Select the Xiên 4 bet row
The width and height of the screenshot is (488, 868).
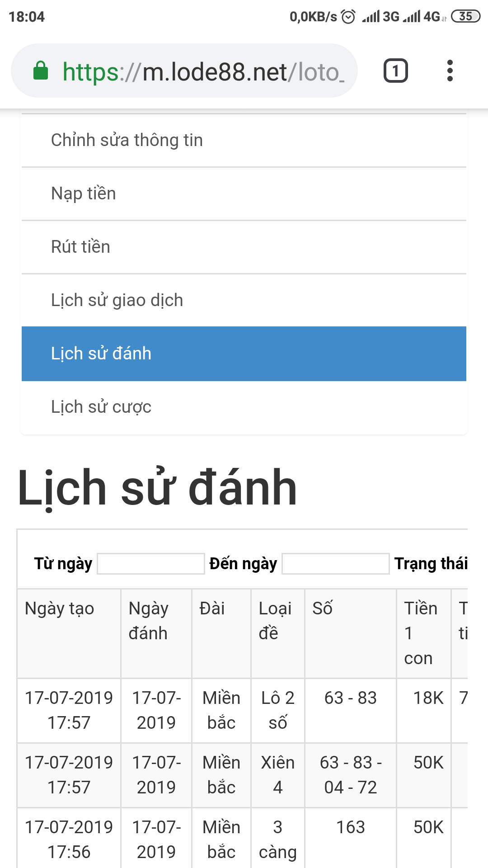242,775
